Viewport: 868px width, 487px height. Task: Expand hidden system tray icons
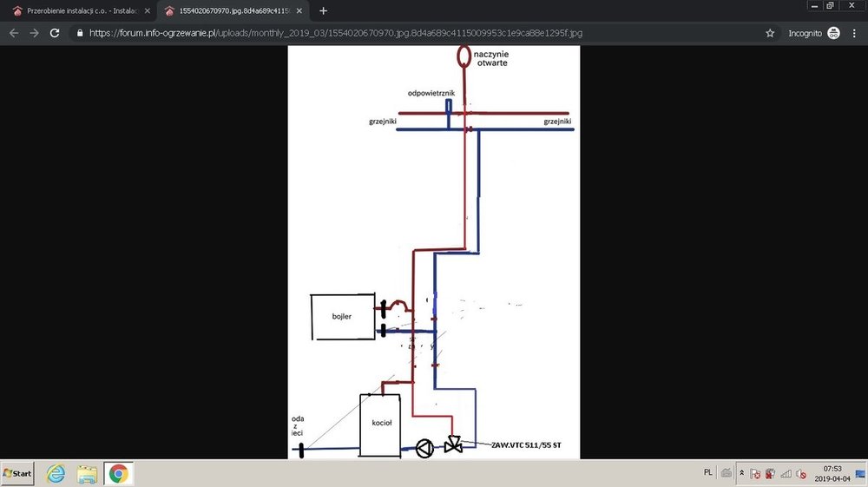(x=741, y=474)
